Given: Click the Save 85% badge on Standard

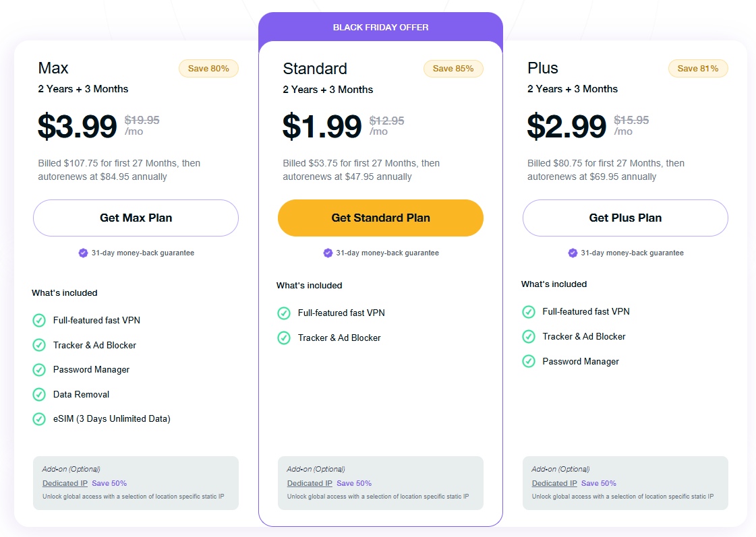Looking at the screenshot, I should 453,68.
